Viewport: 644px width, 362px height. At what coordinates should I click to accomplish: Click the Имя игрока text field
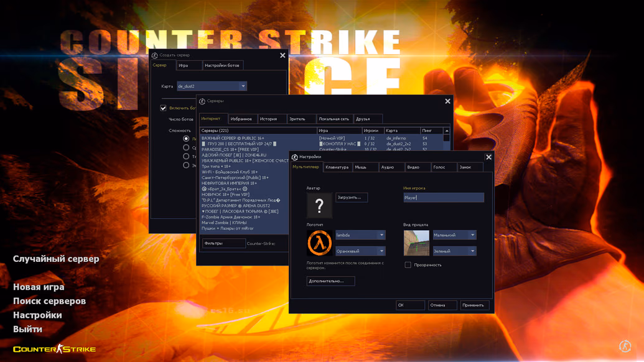443,198
